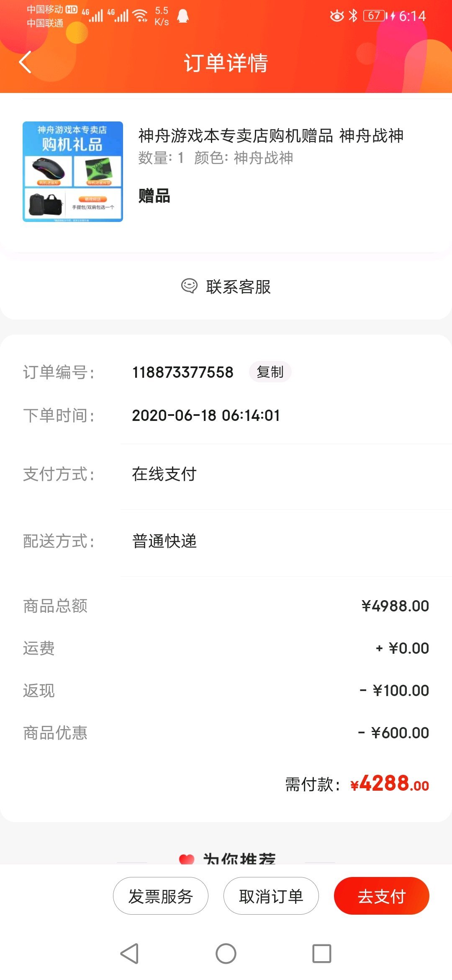This screenshot has height=980, width=452.
Task: Open the gift product thumbnail image
Action: (73, 172)
